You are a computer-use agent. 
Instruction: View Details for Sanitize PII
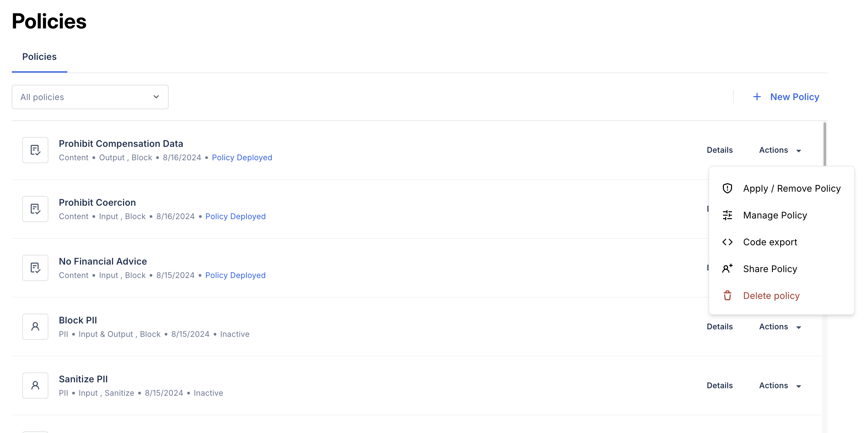[x=720, y=386]
